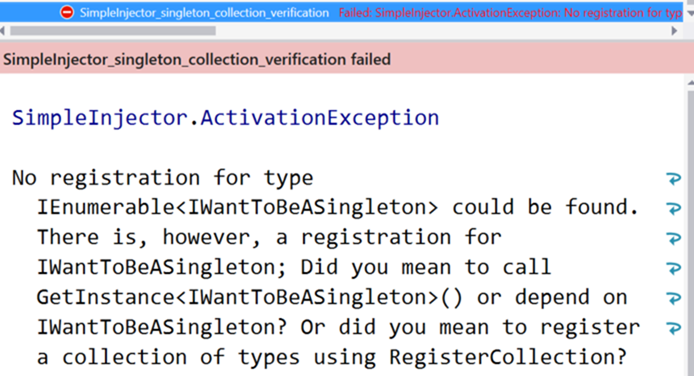Image resolution: width=694 pixels, height=376 pixels.
Task: Click word-wrap arrow beside 'No registration for type'
Action: click(674, 178)
